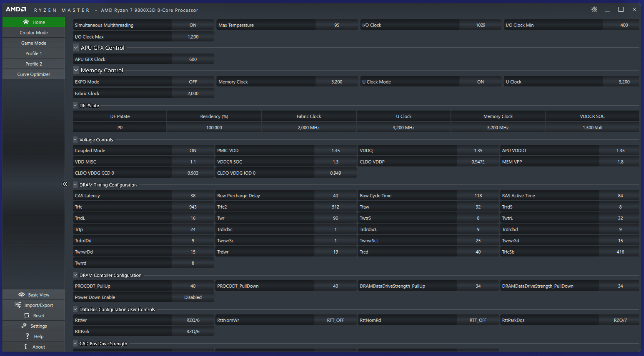The width and height of the screenshot is (644, 356).
Task: Click RttPark RZQ/6 value
Action: tap(193, 331)
